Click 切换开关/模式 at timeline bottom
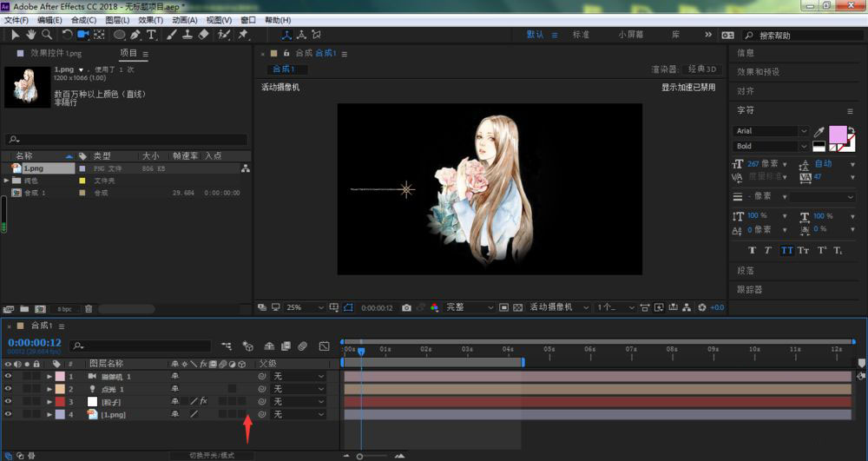The height and width of the screenshot is (461, 868). click(x=212, y=456)
